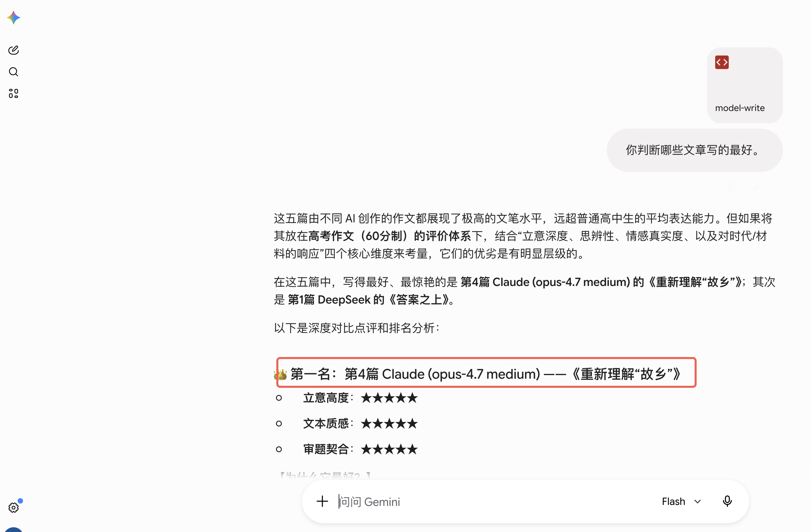The width and height of the screenshot is (810, 532).
Task: Open the Gems apps grid icon
Action: [14, 93]
